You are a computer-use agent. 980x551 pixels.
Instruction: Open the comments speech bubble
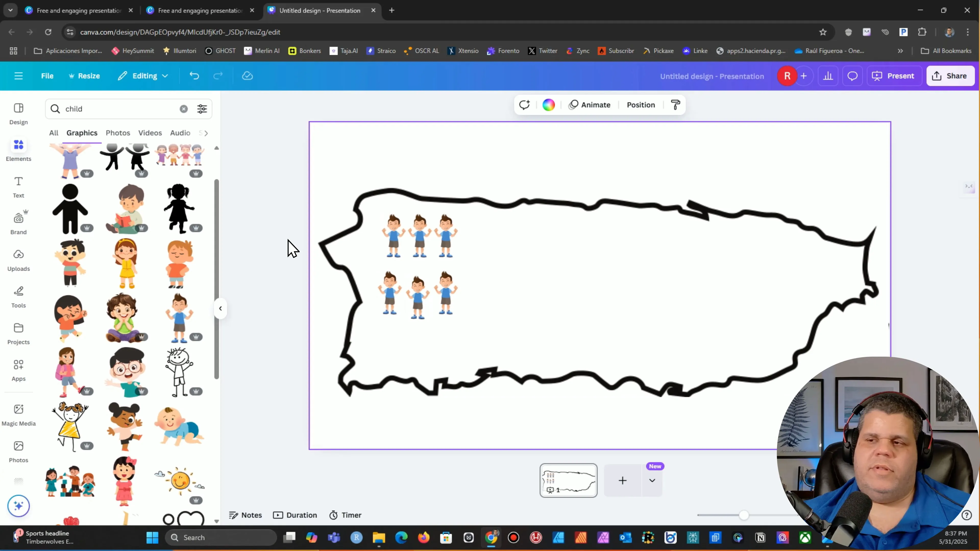click(x=852, y=76)
